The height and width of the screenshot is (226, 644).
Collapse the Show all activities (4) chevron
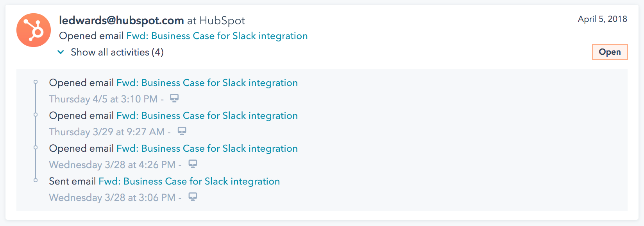click(x=61, y=52)
